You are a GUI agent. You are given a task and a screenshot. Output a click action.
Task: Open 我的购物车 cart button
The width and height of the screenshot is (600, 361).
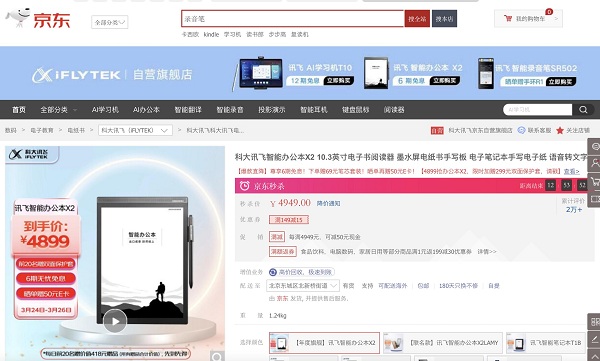[x=528, y=18]
